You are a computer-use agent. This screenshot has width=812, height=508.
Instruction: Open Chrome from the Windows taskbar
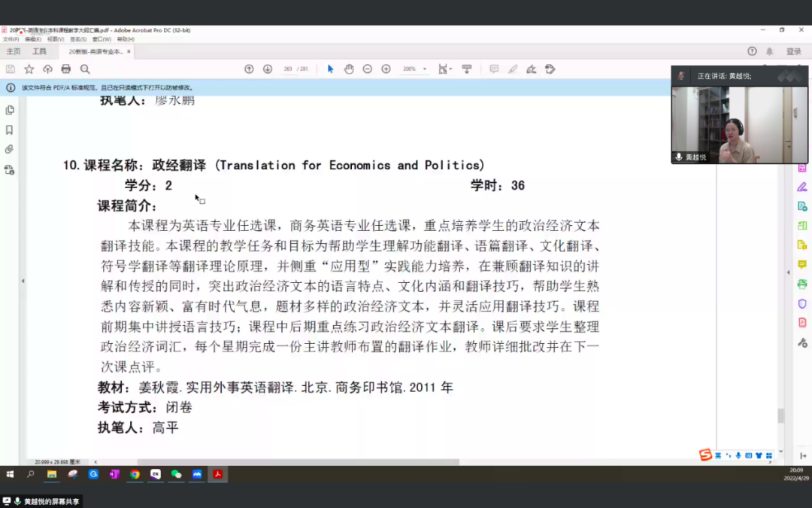pos(135,474)
